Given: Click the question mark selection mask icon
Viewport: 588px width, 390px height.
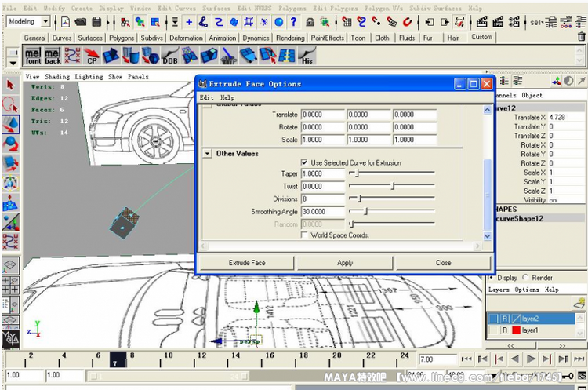Looking at the screenshot, I should [x=294, y=22].
